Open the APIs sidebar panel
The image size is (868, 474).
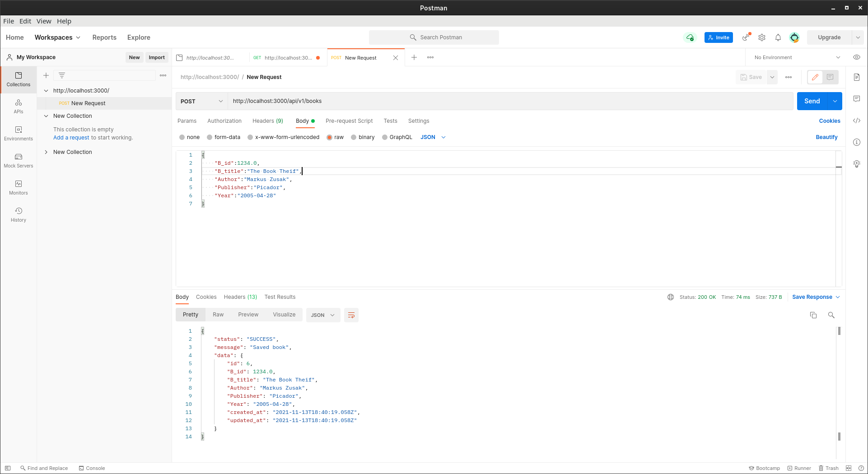pyautogui.click(x=19, y=107)
